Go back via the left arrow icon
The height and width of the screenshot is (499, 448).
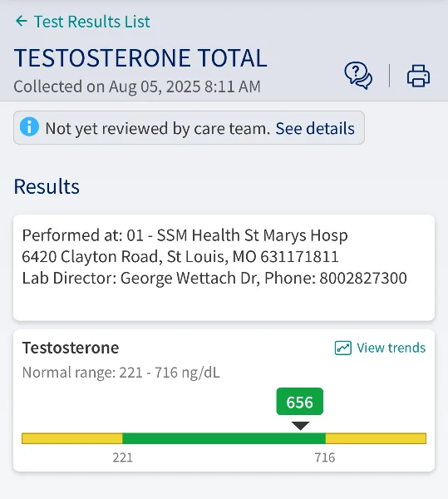click(x=22, y=22)
